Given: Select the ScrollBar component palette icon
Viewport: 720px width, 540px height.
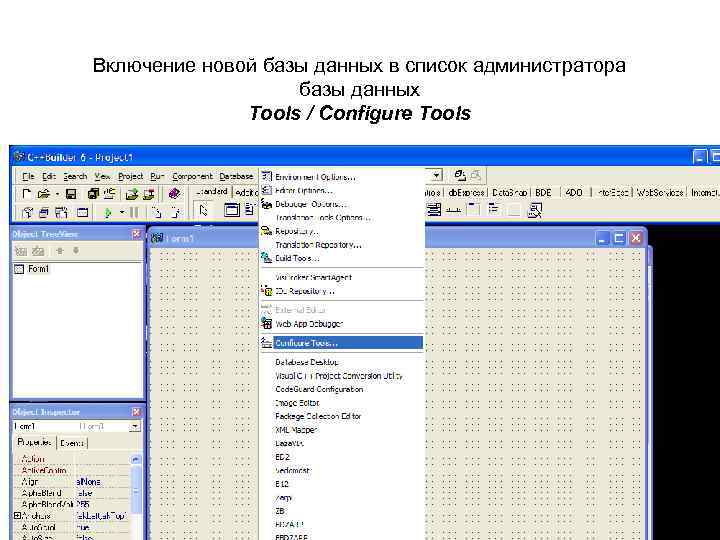Looking at the screenshot, I should [x=454, y=210].
